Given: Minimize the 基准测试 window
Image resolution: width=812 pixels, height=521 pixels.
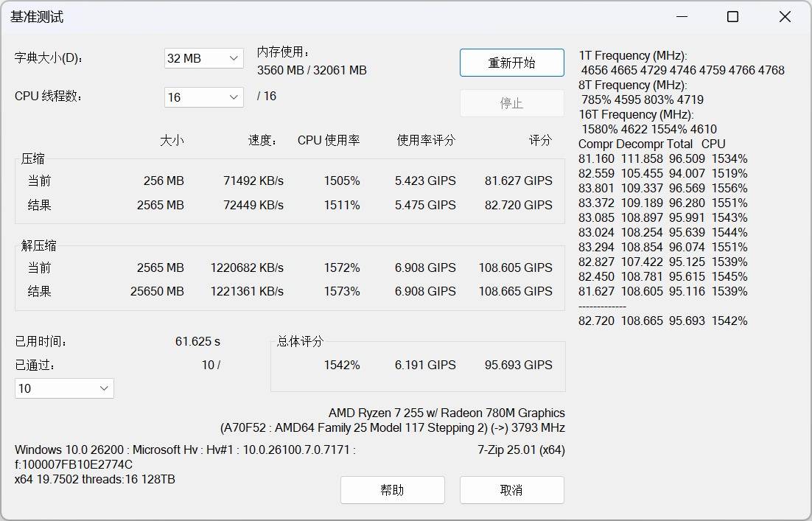Looking at the screenshot, I should [x=682, y=17].
